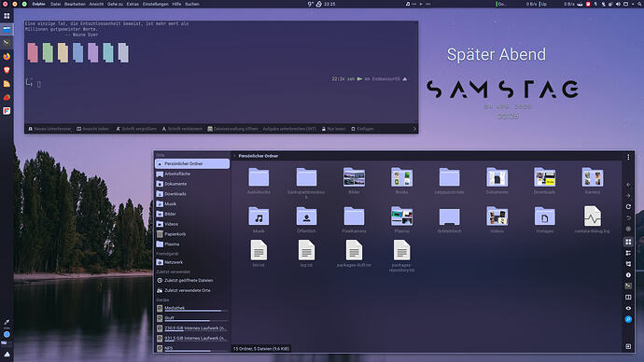Open the Bearbeiten menu
The height and width of the screenshot is (362, 644).
75,4
